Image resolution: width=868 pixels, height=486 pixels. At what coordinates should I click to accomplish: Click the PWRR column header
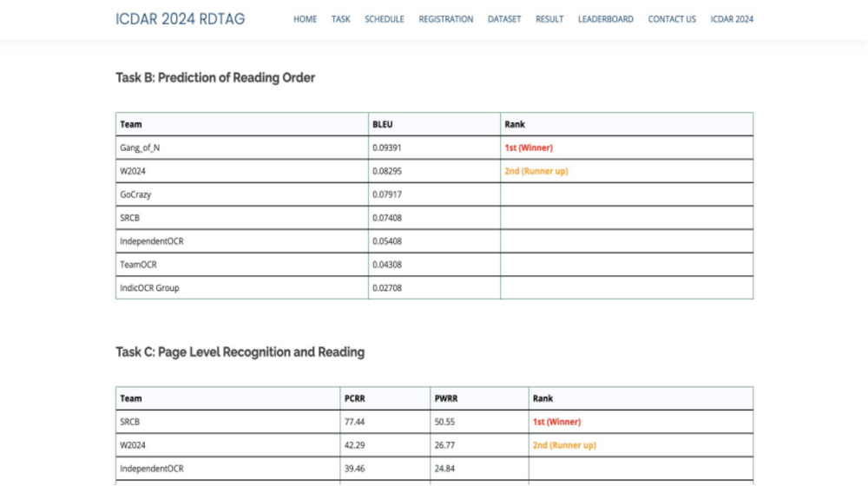pyautogui.click(x=445, y=398)
